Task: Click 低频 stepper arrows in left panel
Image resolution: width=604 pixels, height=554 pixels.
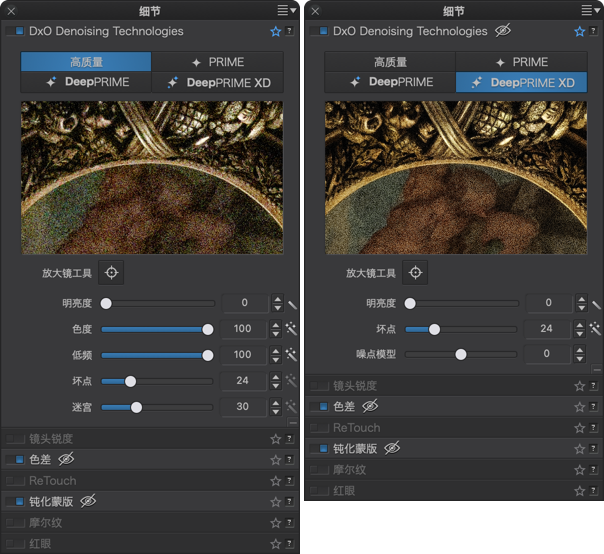Action: 275,355
